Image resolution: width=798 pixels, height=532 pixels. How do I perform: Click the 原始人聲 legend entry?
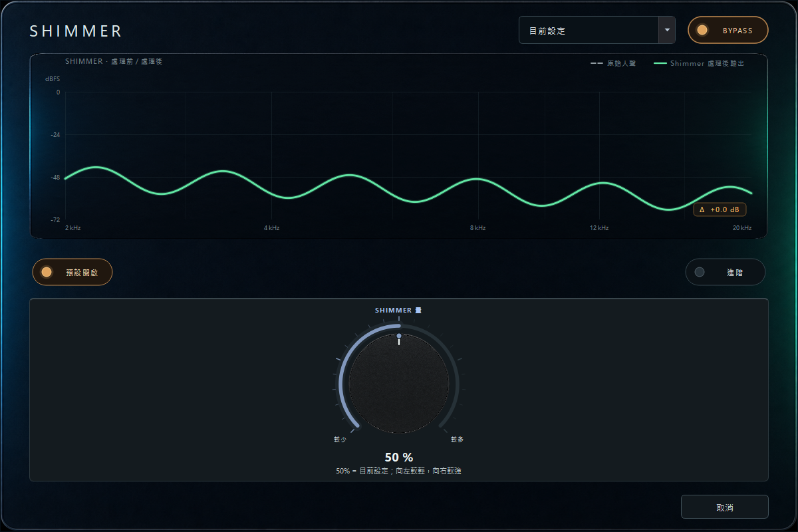613,63
